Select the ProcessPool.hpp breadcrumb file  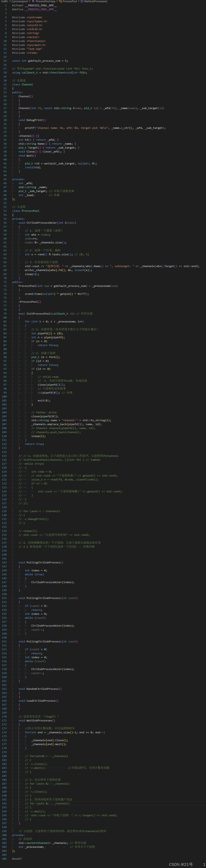tap(46, 1)
